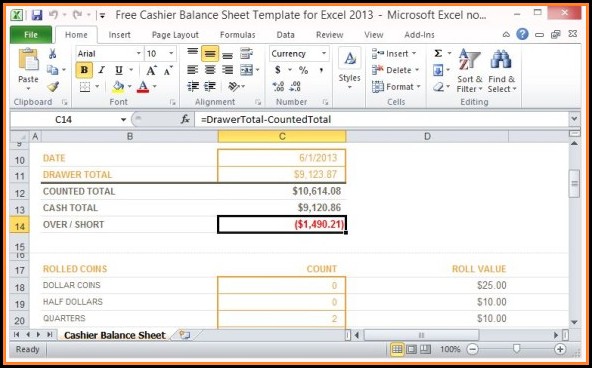Switch to the Page Layout tab
The image size is (592, 368).
click(x=175, y=35)
